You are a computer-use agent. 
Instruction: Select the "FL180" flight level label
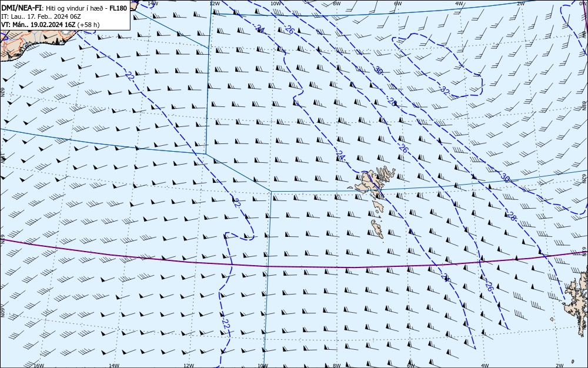click(118, 8)
